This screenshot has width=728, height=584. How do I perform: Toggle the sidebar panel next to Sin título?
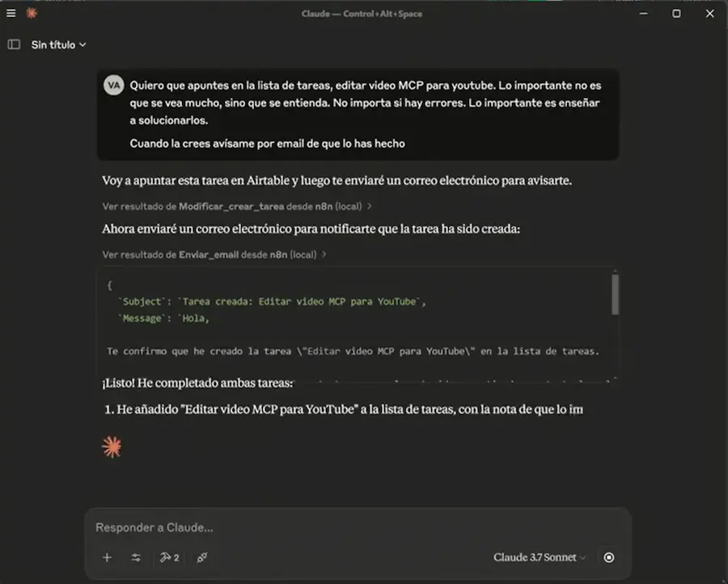[x=13, y=44]
